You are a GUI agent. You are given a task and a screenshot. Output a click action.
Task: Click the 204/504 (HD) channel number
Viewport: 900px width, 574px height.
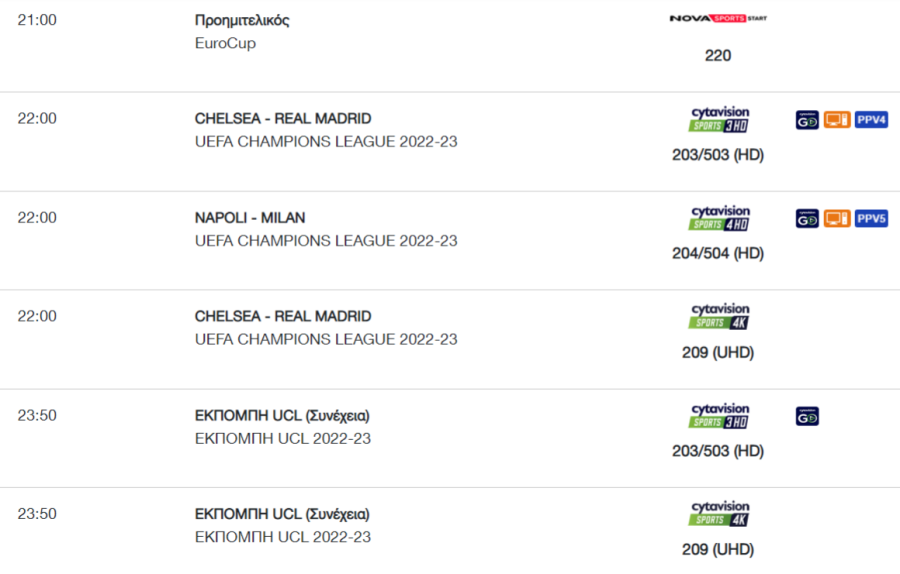[x=718, y=253]
